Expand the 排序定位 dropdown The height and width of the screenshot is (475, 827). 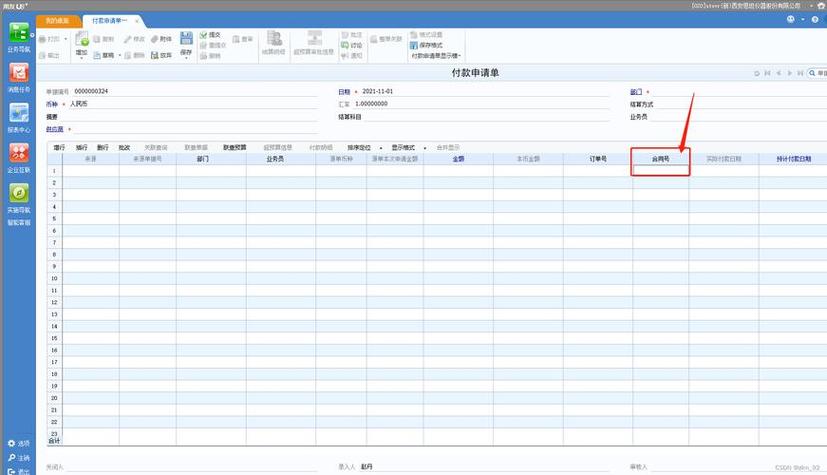tap(381, 148)
